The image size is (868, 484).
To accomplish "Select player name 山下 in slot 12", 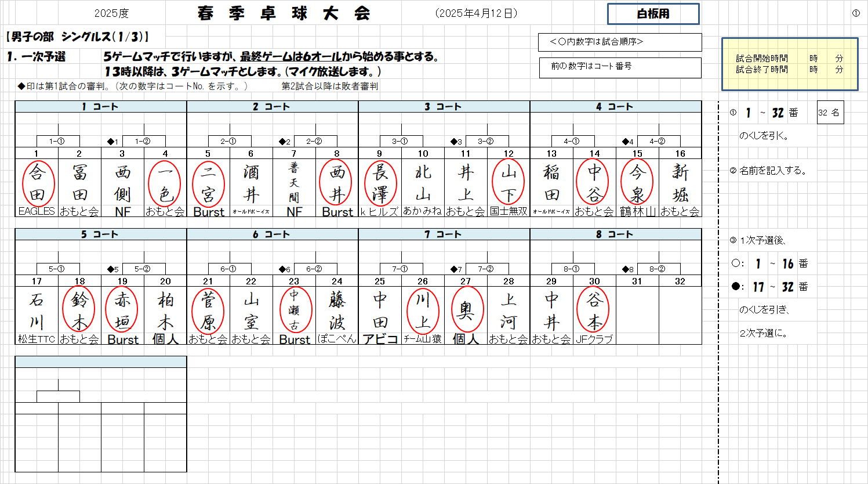I will click(509, 183).
